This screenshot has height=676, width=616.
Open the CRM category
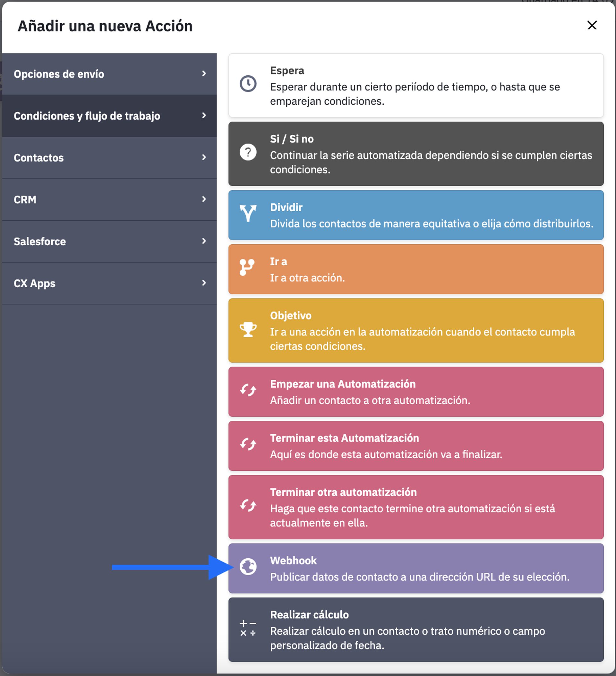pyautogui.click(x=25, y=199)
